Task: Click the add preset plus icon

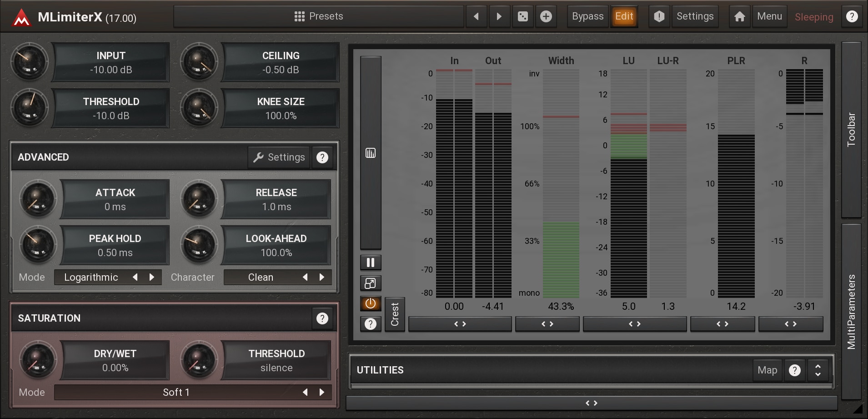Action: [546, 17]
